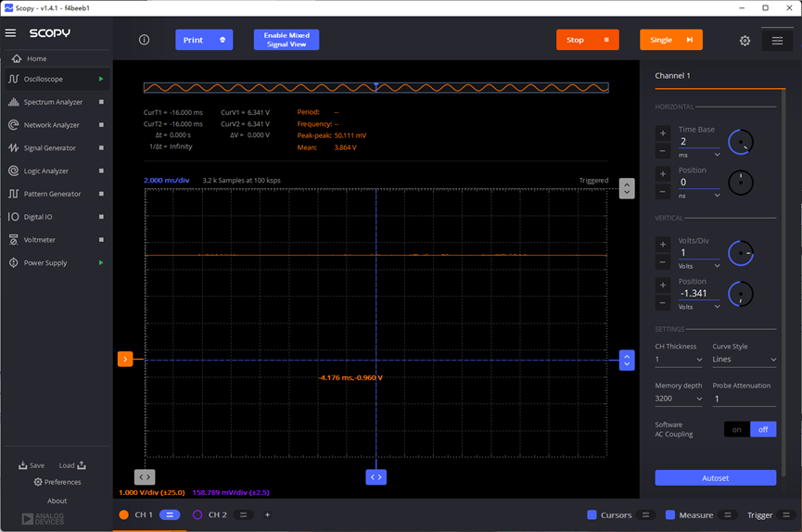Increase Time Base with plus button

[662, 133]
